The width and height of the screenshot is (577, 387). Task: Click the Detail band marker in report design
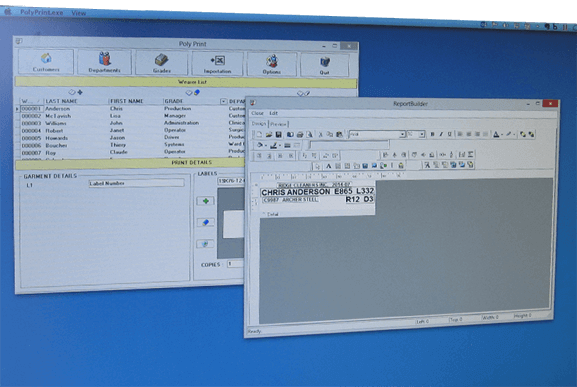(x=271, y=214)
